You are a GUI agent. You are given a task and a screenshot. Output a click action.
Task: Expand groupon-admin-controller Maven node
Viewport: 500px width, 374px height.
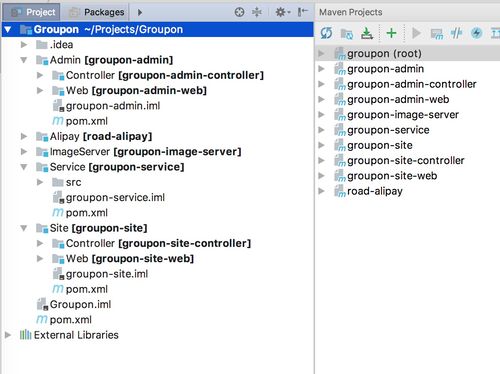click(321, 84)
